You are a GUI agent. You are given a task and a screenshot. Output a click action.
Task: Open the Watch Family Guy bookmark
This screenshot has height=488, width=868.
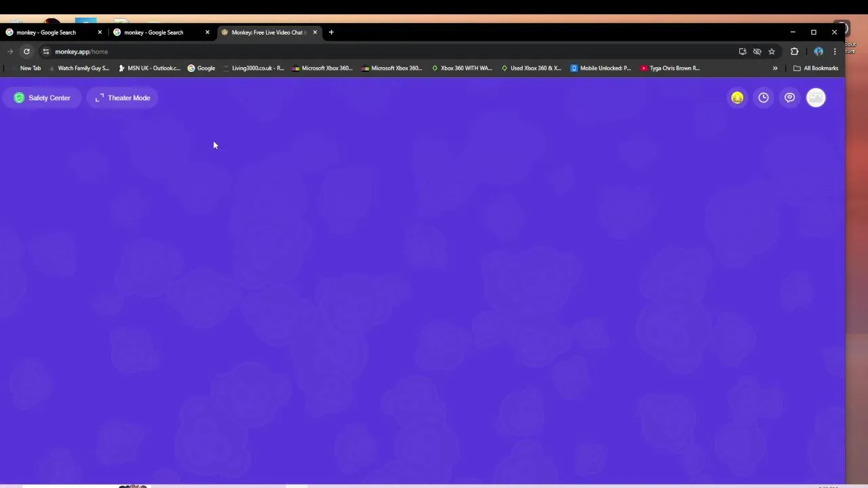click(79, 68)
